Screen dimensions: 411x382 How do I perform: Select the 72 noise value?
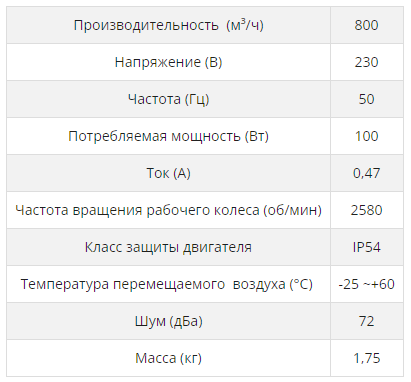366,321
